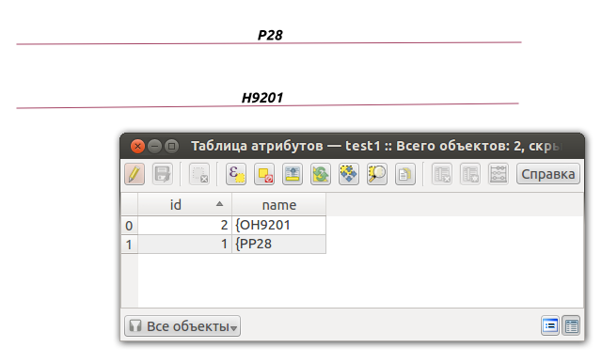Click the cell containing {PP28
Viewport: 602px width, 364px height.
click(x=278, y=245)
